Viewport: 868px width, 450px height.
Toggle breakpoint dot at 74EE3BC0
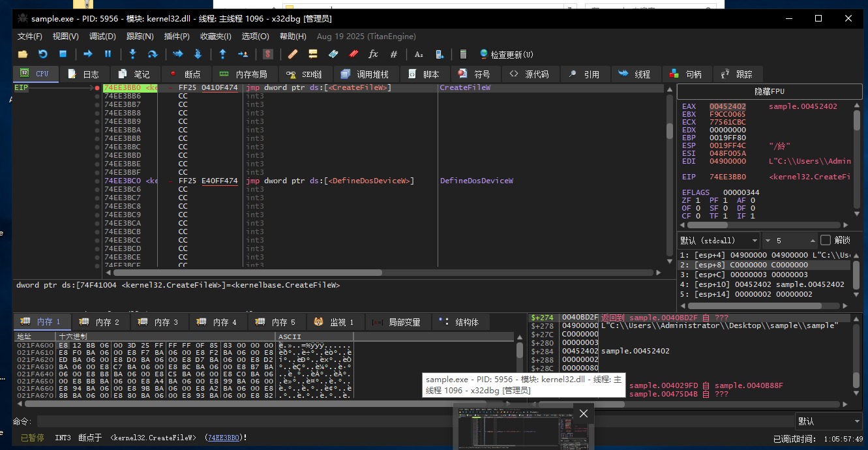97,181
